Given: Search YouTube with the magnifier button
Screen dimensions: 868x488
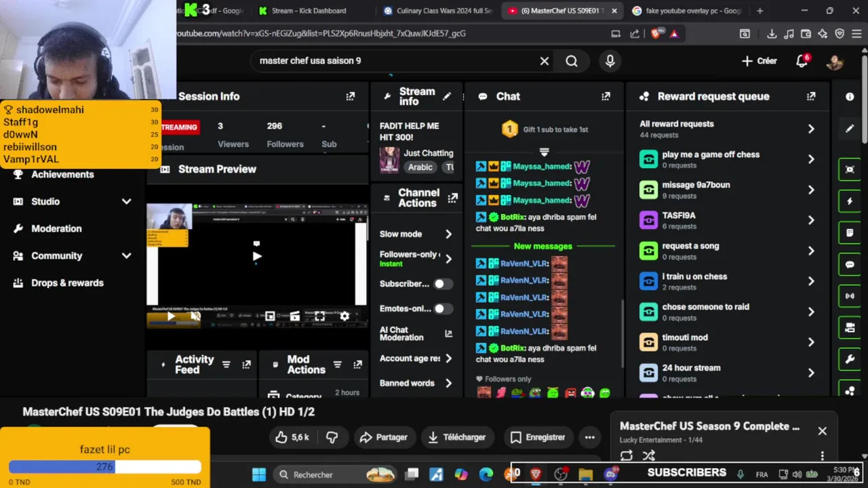Looking at the screenshot, I should coord(572,61).
